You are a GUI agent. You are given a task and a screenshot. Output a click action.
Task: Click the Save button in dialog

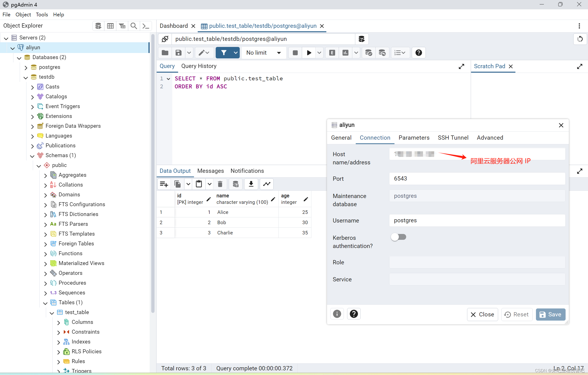point(550,315)
